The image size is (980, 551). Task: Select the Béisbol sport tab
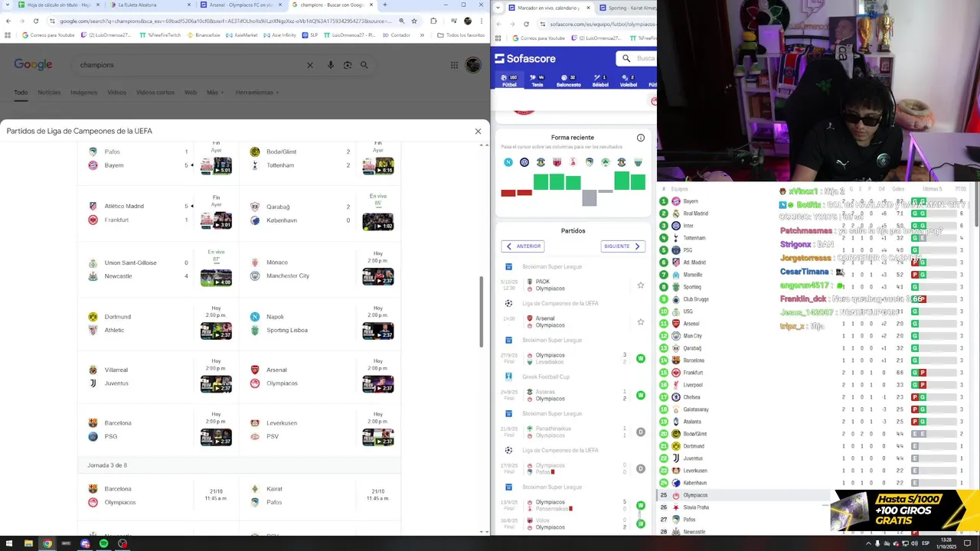(x=600, y=80)
